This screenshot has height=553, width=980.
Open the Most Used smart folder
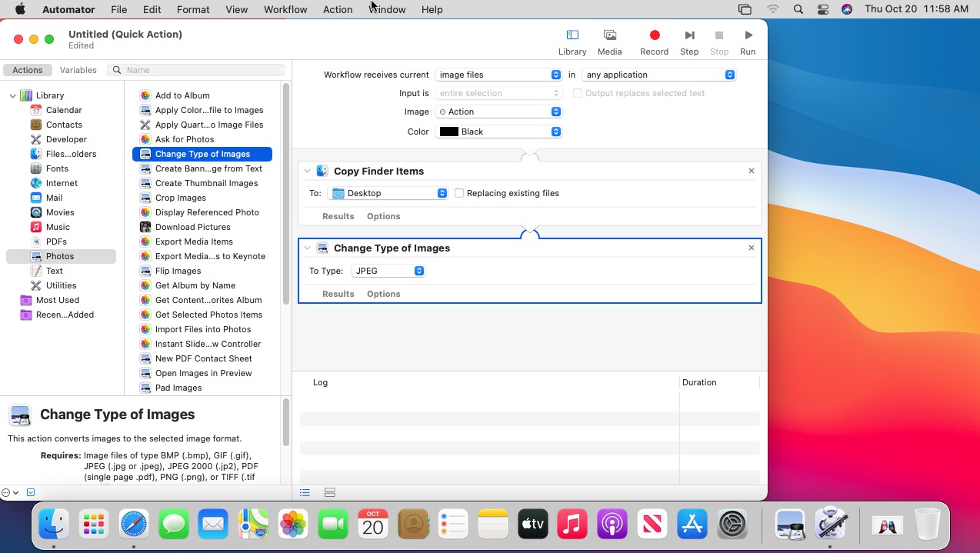(x=57, y=300)
